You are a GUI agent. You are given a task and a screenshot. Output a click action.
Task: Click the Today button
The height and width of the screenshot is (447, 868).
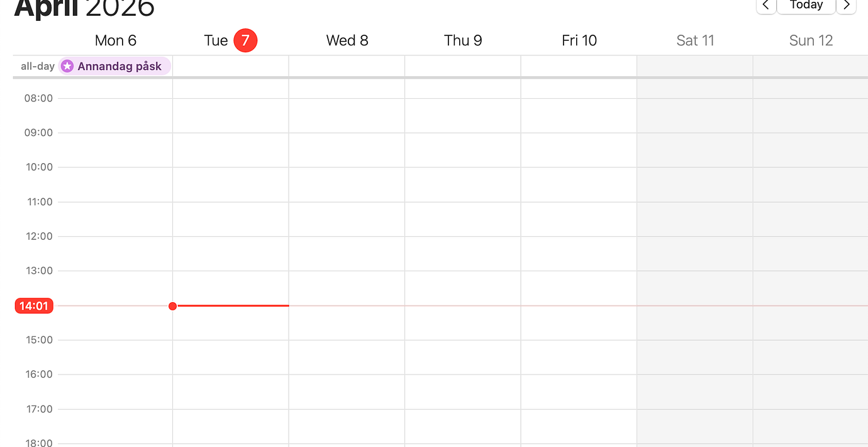(806, 5)
